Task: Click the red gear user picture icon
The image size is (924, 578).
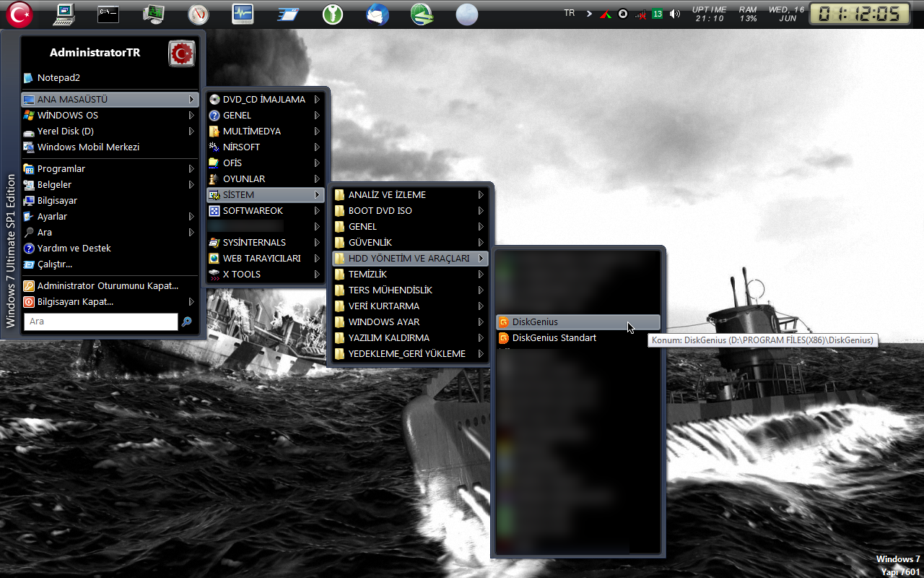Action: 182,53
